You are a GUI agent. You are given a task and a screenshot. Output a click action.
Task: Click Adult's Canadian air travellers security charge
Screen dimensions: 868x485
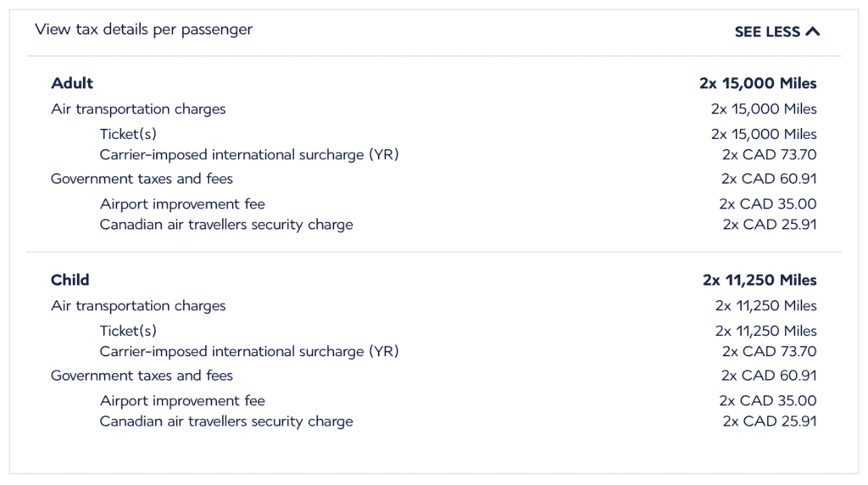pos(226,225)
